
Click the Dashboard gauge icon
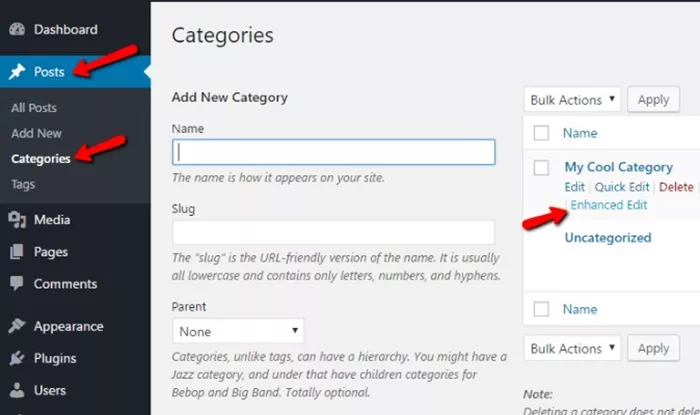click(x=17, y=29)
